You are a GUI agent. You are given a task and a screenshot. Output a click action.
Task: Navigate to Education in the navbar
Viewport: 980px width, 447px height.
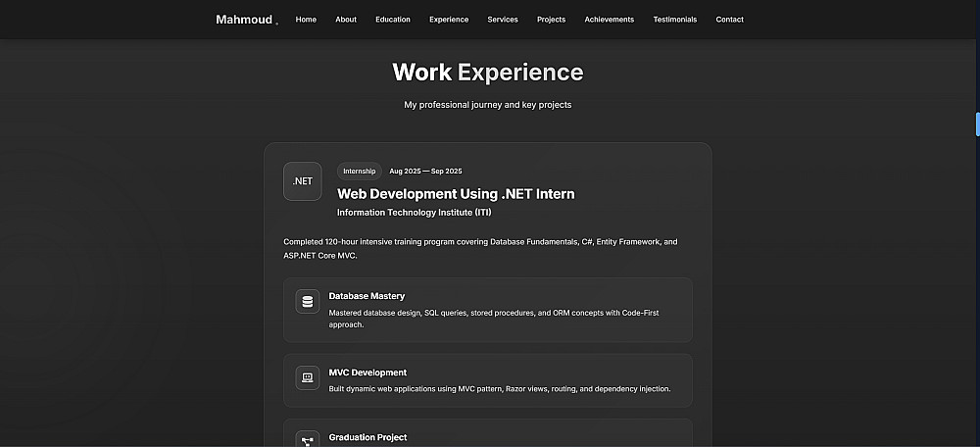(x=393, y=20)
